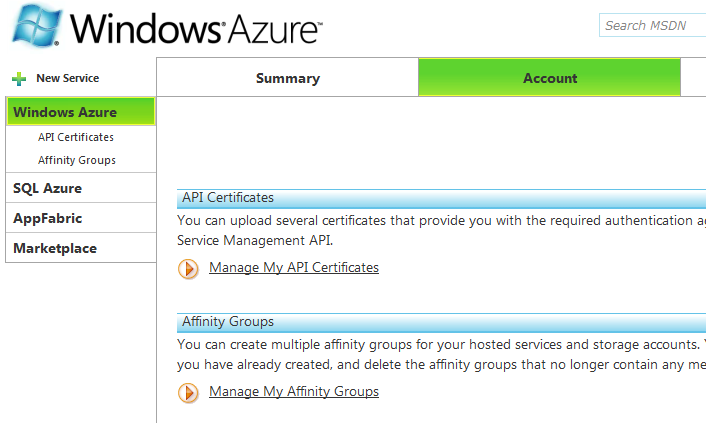
Task: Click the API Certificates section header bar
Action: [x=441, y=198]
